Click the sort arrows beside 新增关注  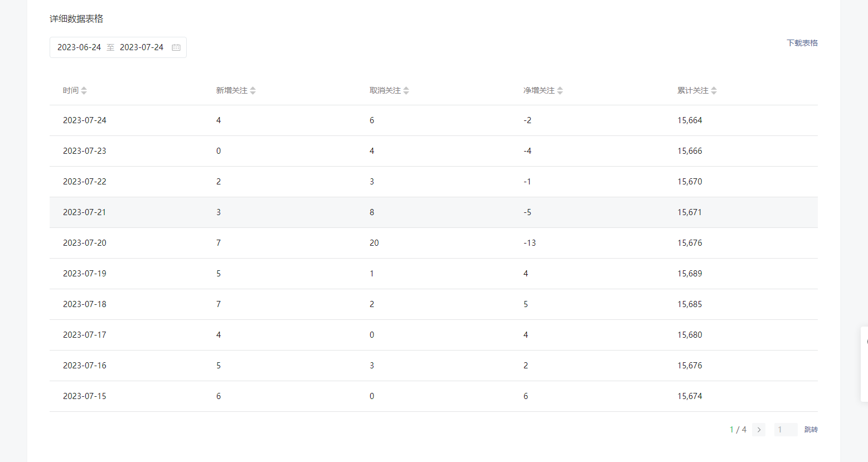coord(253,91)
